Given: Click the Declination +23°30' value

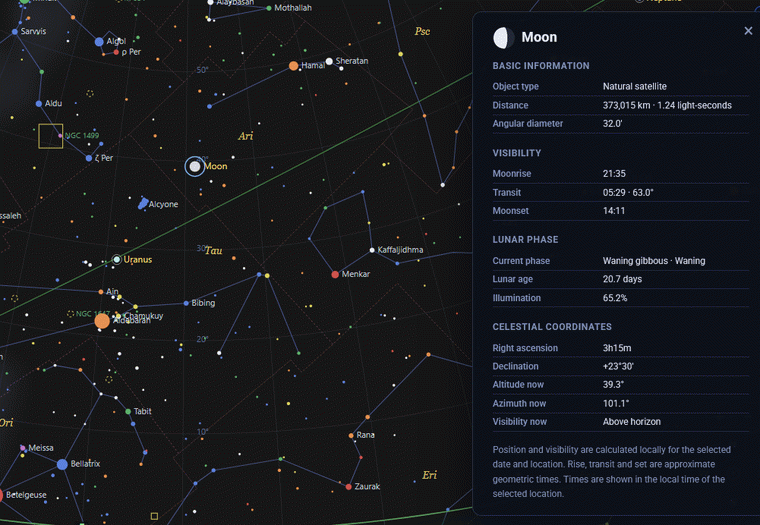Looking at the screenshot, I should [x=618, y=366].
